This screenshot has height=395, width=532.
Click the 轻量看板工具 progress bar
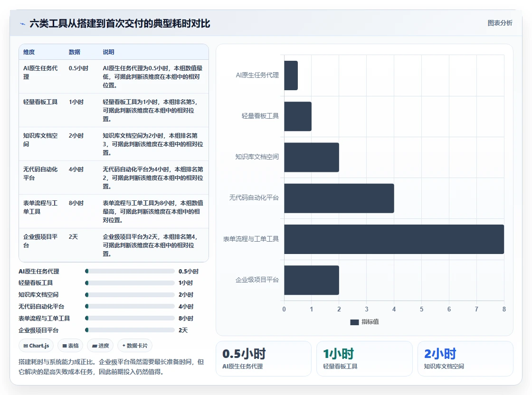(x=130, y=283)
